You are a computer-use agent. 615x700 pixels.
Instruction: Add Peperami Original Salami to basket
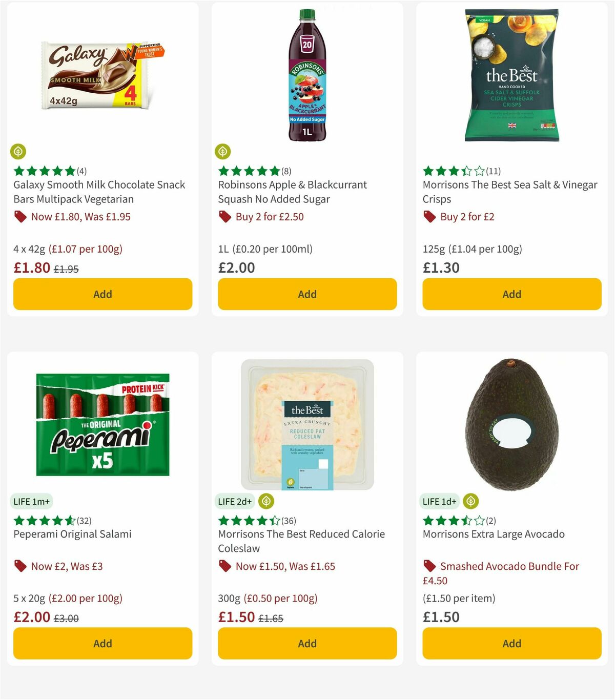pos(102,643)
